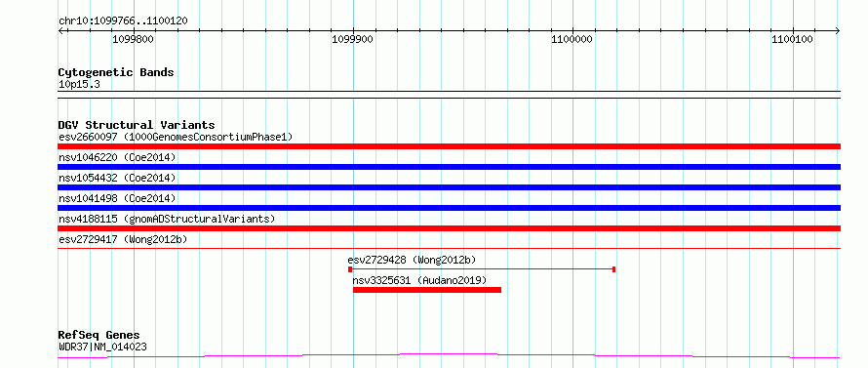Select the nsv3325631 (Audano2019) red bar

pos(427,290)
